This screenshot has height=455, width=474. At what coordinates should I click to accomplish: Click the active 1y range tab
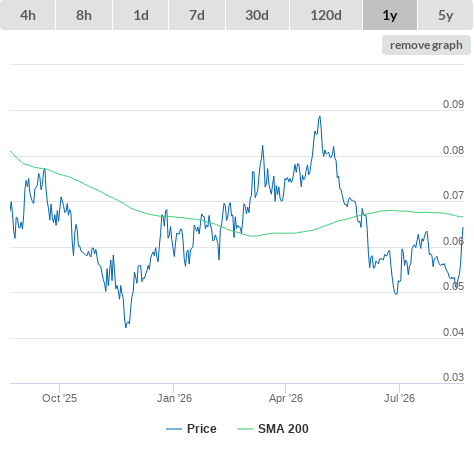point(390,15)
